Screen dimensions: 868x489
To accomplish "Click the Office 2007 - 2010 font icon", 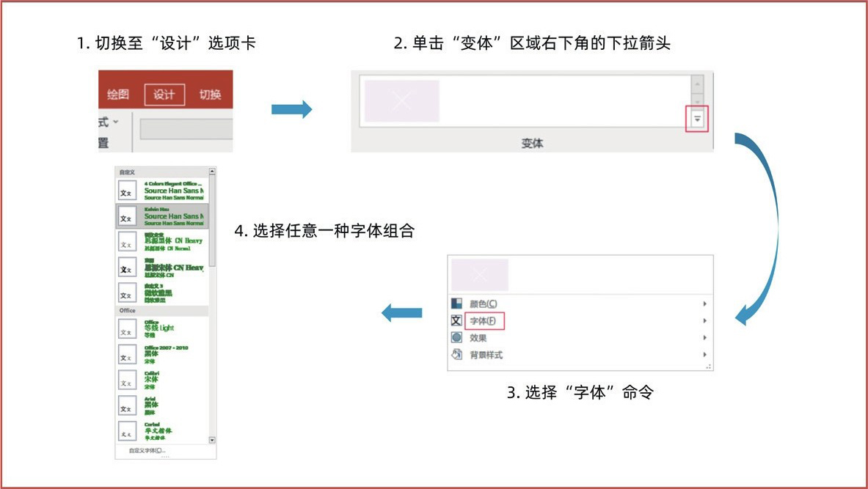I will (127, 355).
